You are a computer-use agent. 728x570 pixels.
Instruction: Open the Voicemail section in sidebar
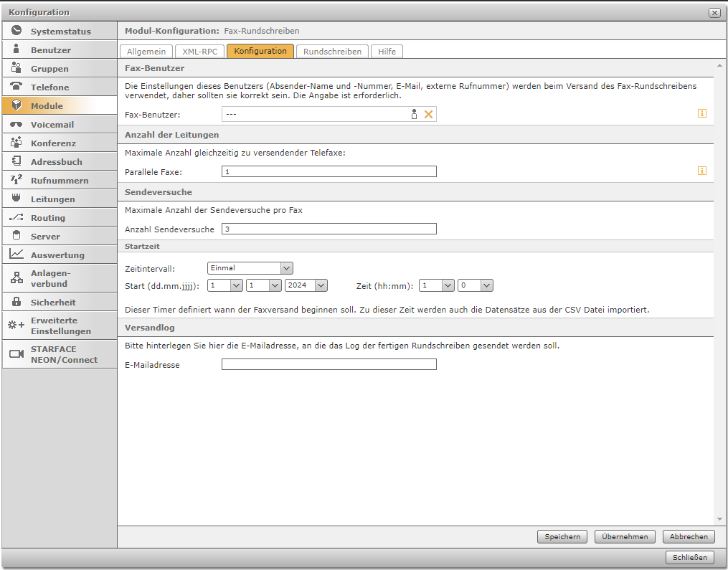(x=60, y=125)
